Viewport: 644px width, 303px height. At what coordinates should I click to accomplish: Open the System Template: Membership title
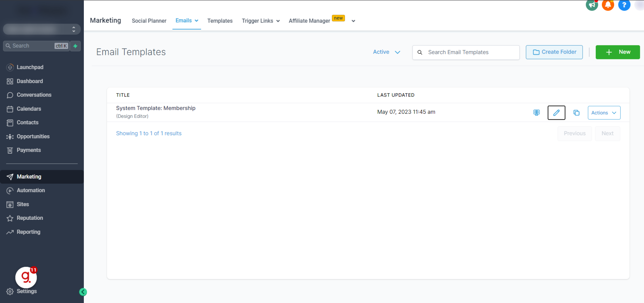[156, 108]
